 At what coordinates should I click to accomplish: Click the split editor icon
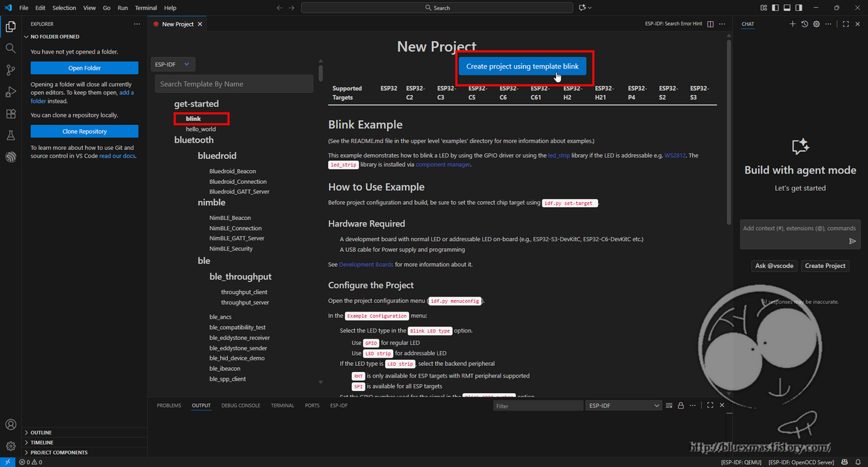(711, 24)
